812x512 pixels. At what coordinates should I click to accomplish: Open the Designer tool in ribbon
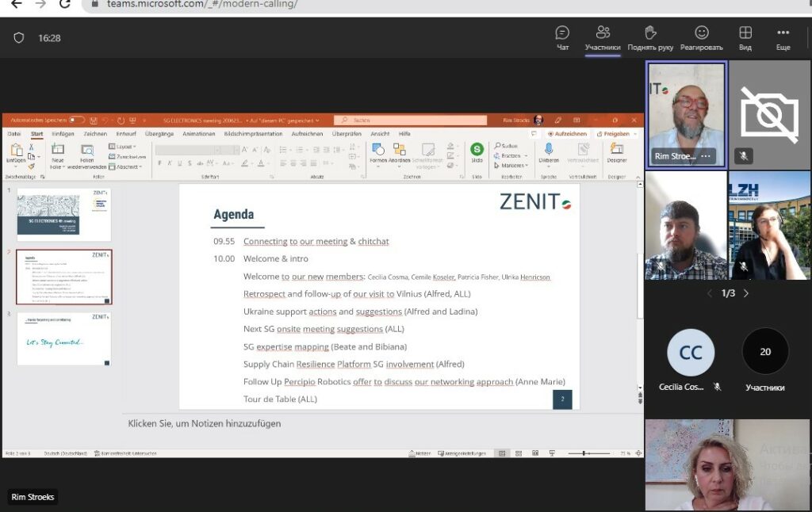click(616, 152)
